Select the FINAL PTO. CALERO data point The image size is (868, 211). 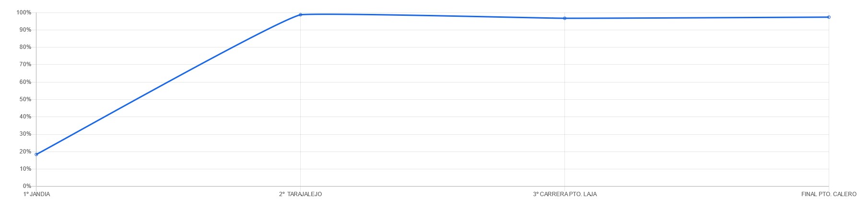coord(829,17)
